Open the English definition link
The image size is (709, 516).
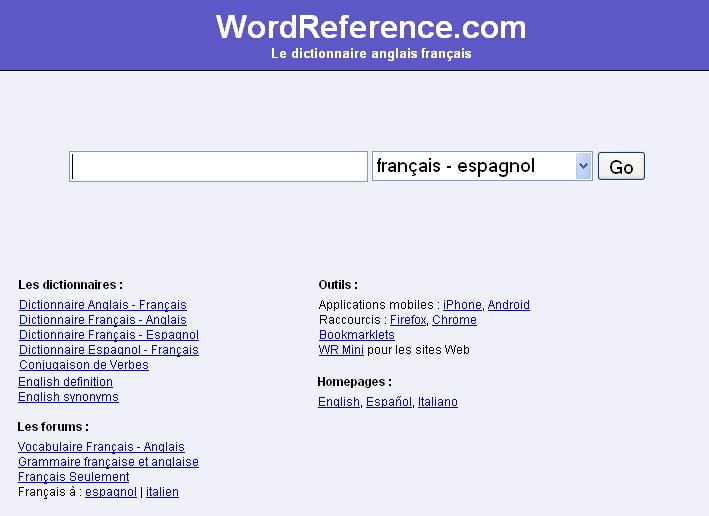(66, 382)
